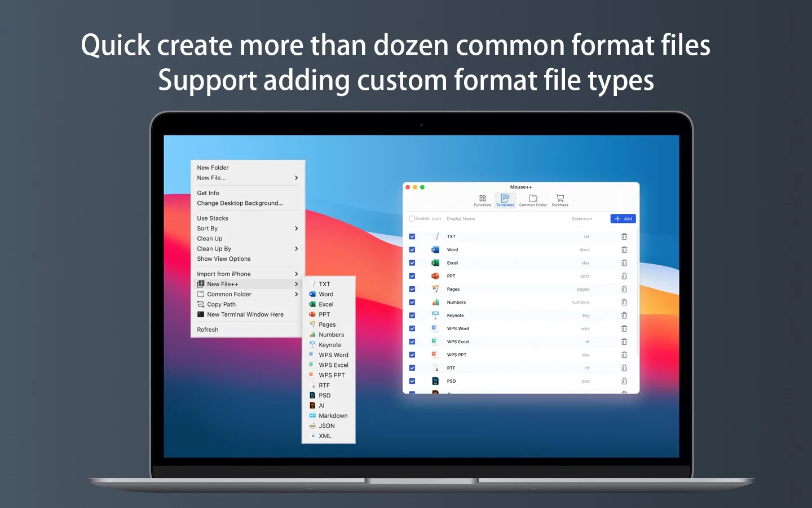Viewport: 812px width, 508px height.
Task: Expand the Sort By submenu arrow
Action: tap(297, 229)
